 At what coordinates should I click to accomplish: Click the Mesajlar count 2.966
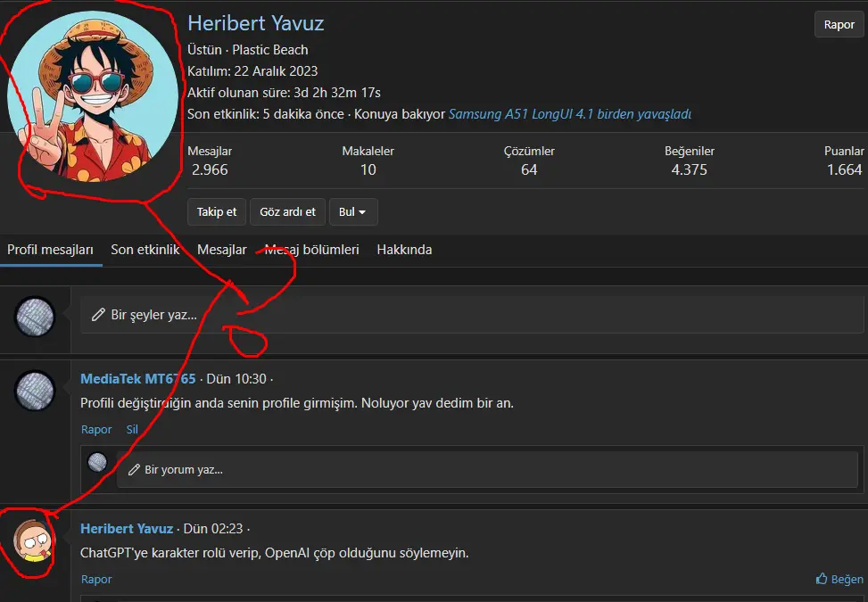(210, 169)
